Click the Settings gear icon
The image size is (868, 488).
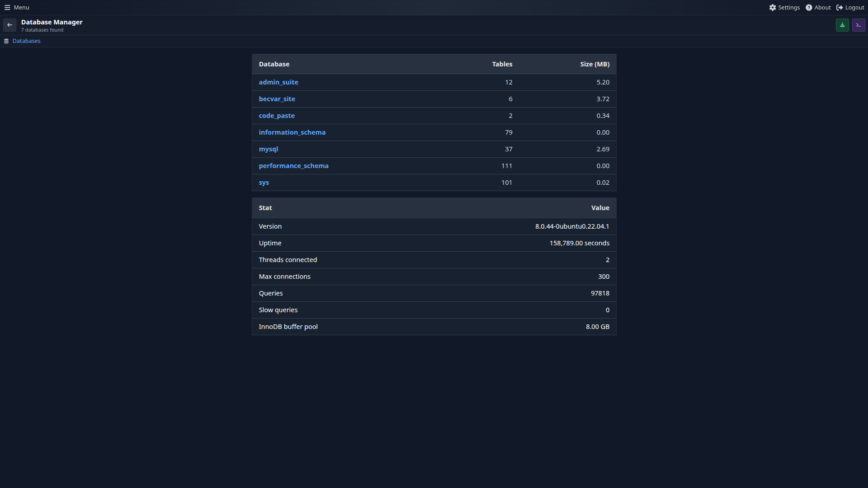(773, 8)
